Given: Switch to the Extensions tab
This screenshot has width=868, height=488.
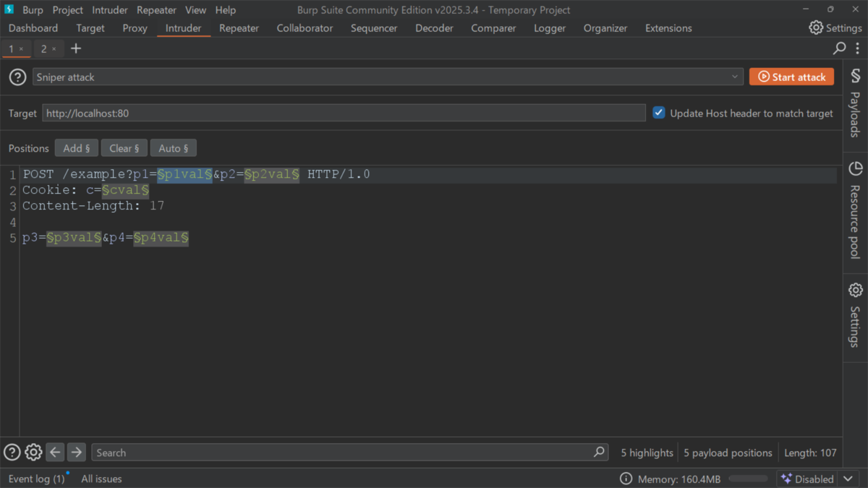Looking at the screenshot, I should 668,28.
